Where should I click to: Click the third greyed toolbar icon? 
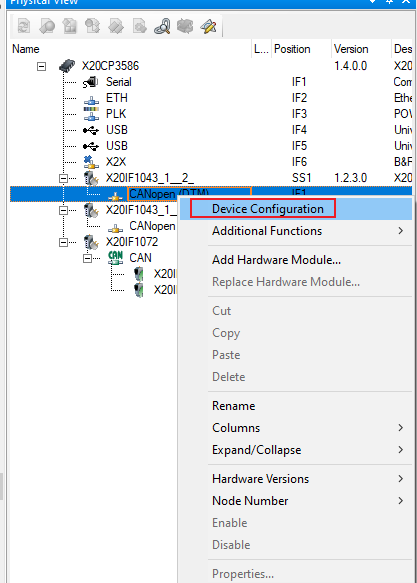coord(70,26)
